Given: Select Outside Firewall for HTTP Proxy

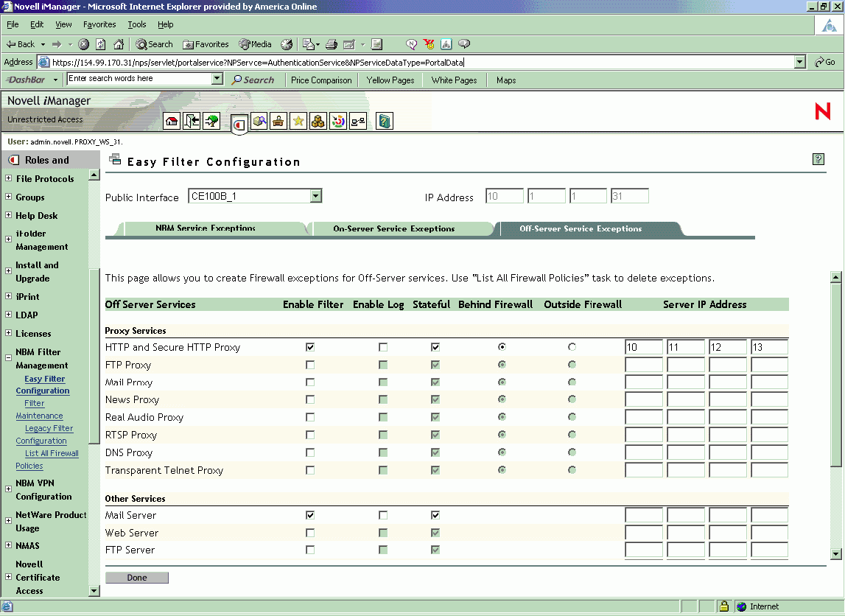Looking at the screenshot, I should pos(572,347).
